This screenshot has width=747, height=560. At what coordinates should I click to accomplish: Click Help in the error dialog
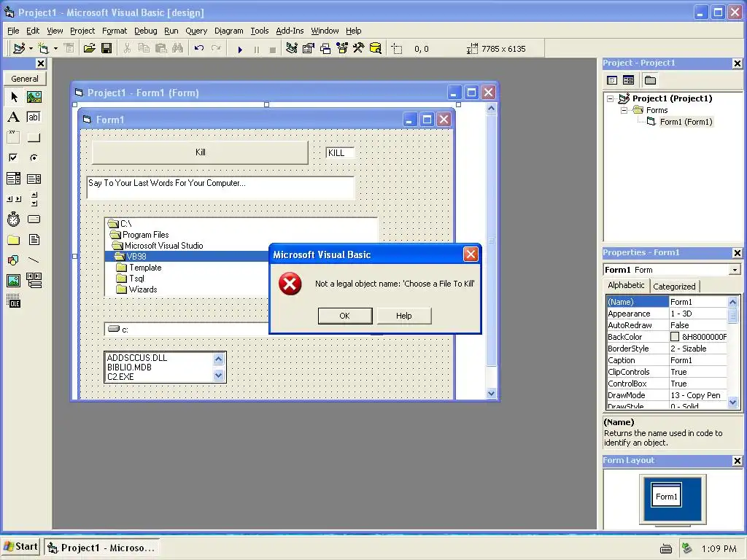(404, 316)
